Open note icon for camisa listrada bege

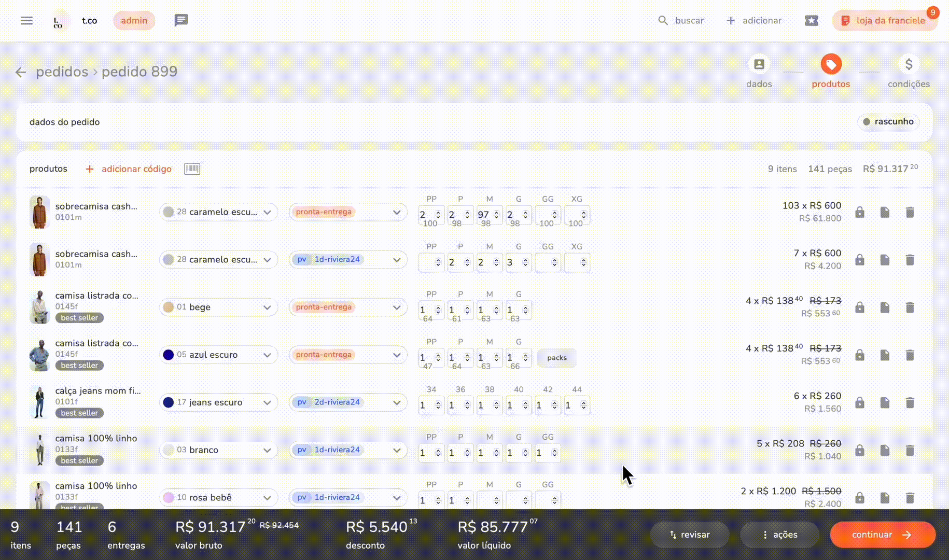[885, 307]
